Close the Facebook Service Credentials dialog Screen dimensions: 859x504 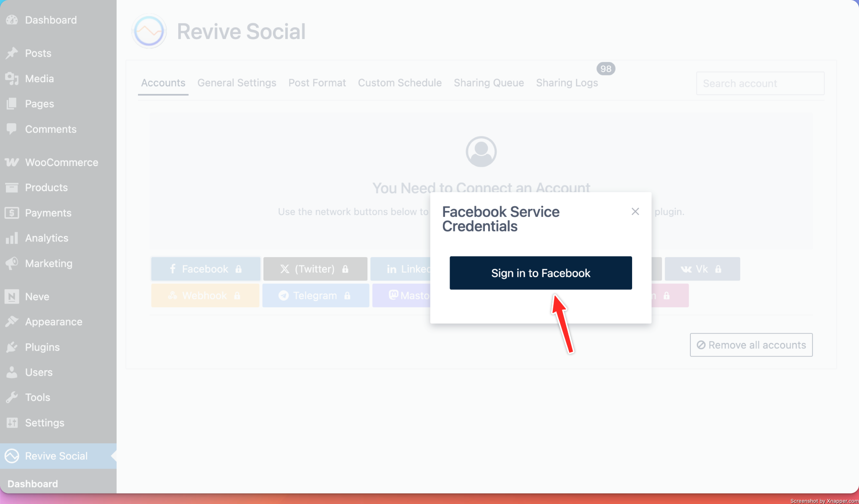(635, 212)
